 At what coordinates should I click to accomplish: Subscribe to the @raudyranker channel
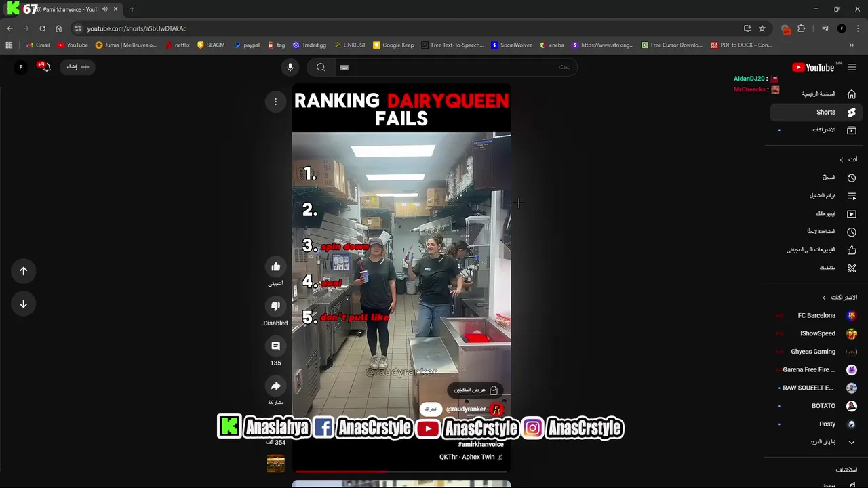pos(431,409)
